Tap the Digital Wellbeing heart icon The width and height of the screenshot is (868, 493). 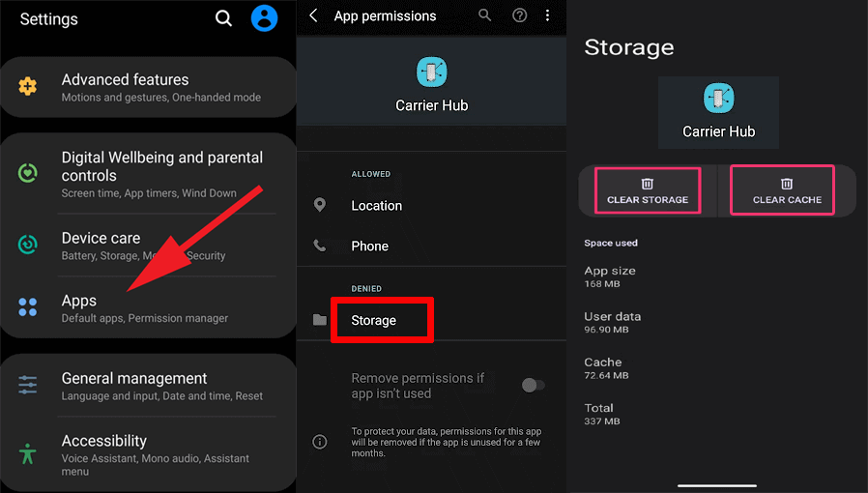click(x=27, y=174)
